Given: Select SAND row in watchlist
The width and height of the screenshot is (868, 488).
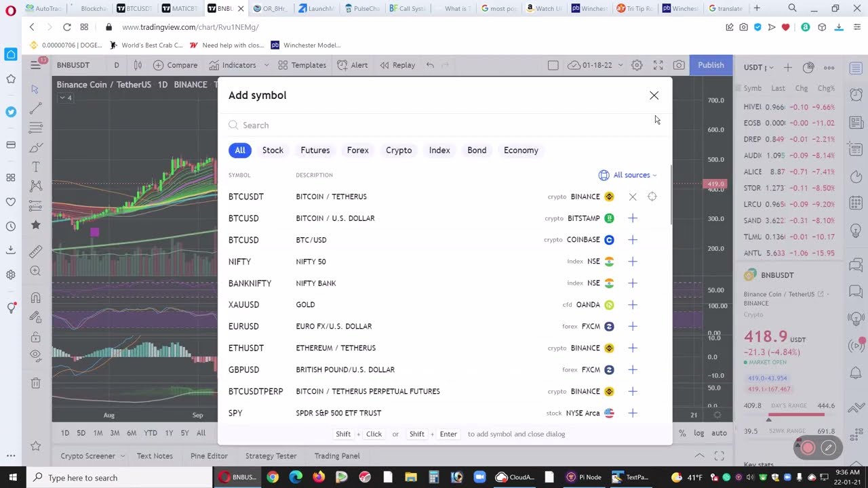Looking at the screenshot, I should (788, 221).
